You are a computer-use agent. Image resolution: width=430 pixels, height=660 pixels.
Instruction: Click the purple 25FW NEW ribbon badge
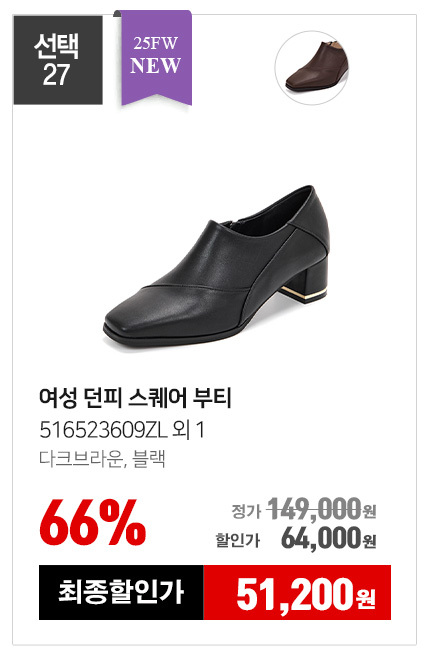coord(156,58)
